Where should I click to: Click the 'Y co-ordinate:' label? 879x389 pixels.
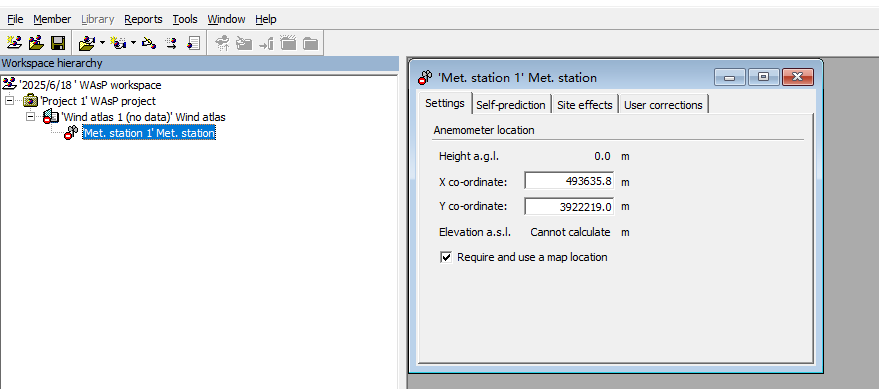(x=473, y=206)
